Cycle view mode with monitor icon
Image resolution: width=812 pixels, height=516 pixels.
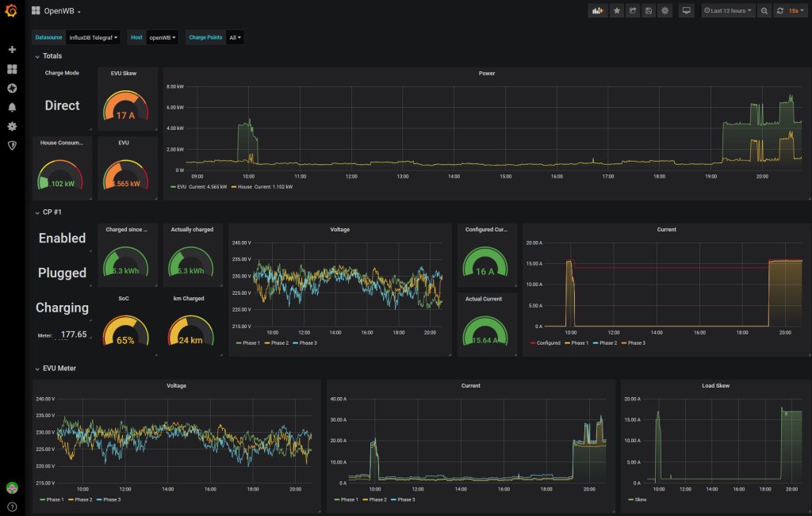pyautogui.click(x=686, y=10)
